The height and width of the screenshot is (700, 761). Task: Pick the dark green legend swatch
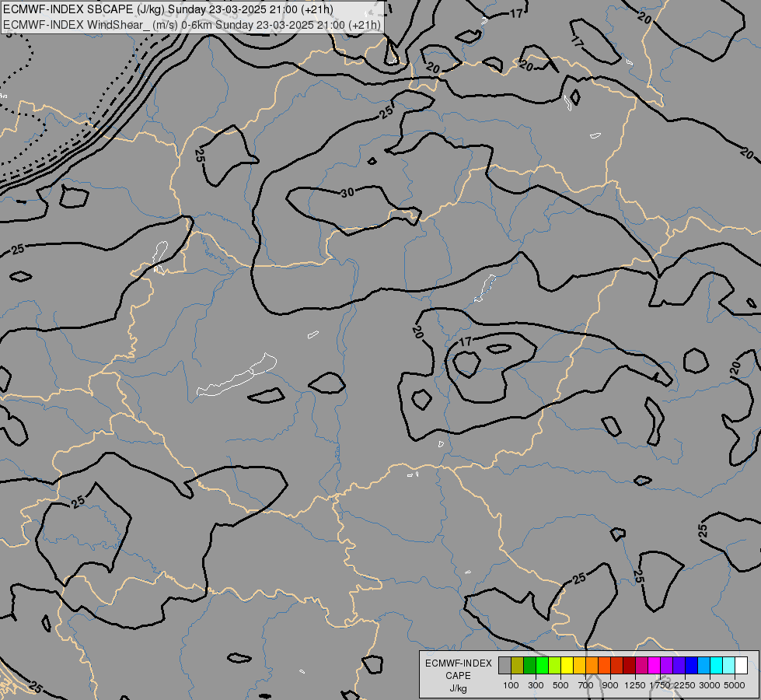pos(530,665)
